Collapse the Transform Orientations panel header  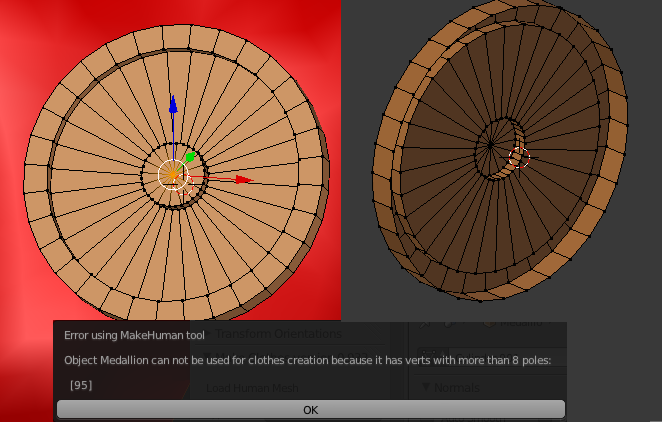[x=278, y=333]
